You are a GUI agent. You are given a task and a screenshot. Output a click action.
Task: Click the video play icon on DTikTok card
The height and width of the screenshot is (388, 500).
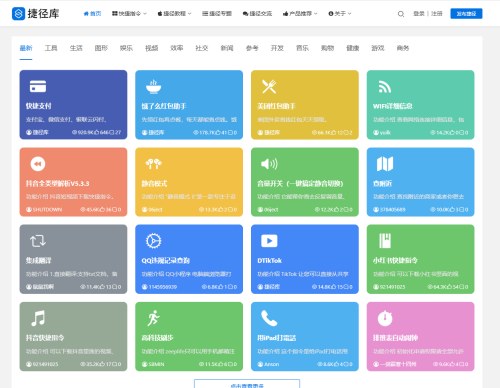[269, 241]
